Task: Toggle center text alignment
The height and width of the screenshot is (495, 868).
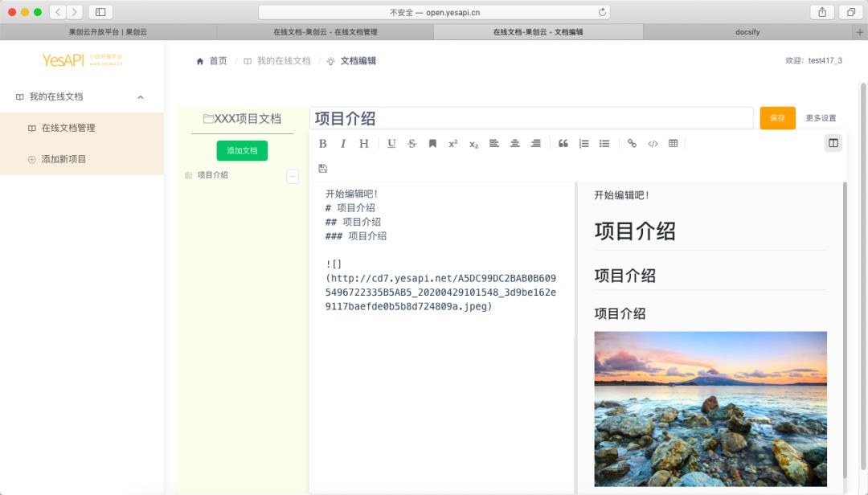Action: click(x=514, y=144)
